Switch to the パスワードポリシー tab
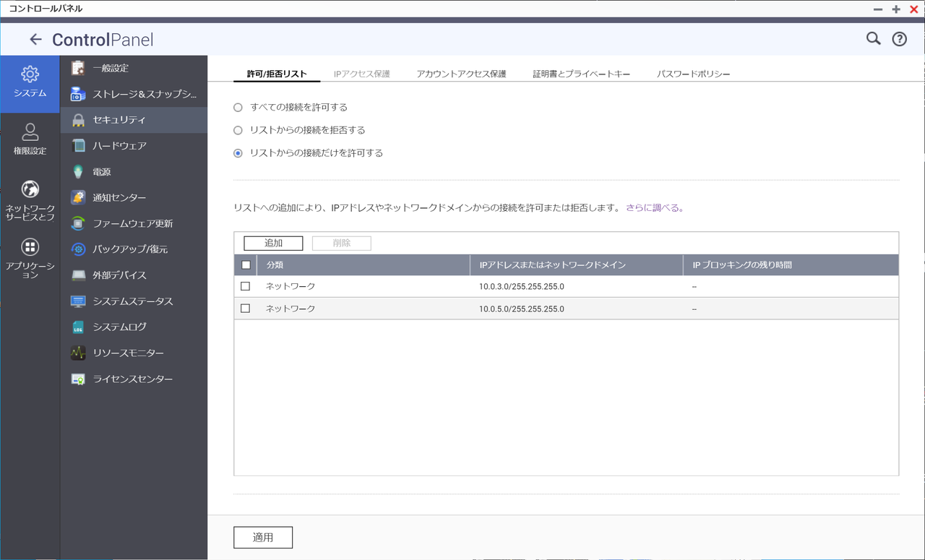 692,73
